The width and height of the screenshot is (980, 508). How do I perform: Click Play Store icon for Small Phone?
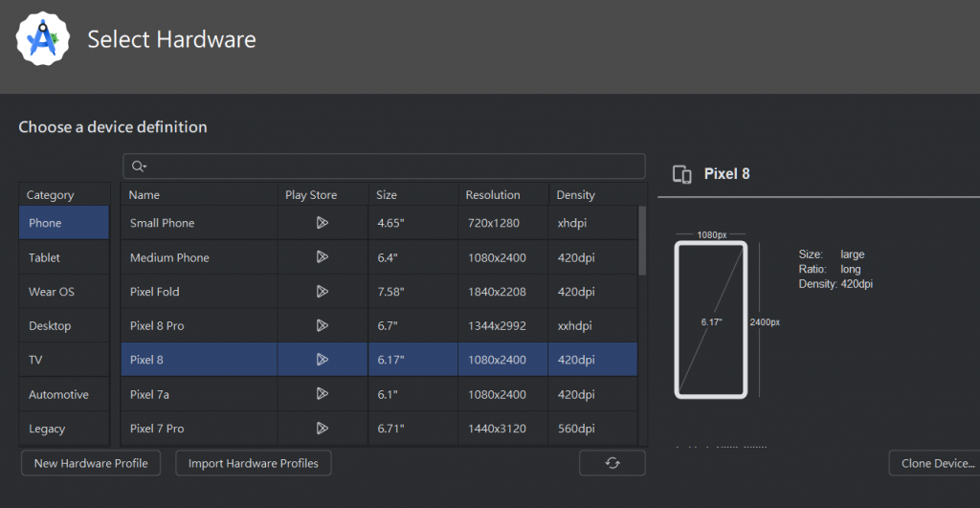coord(322,223)
